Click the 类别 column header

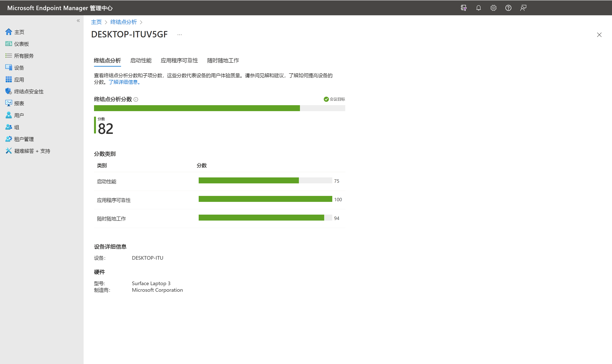(x=102, y=165)
